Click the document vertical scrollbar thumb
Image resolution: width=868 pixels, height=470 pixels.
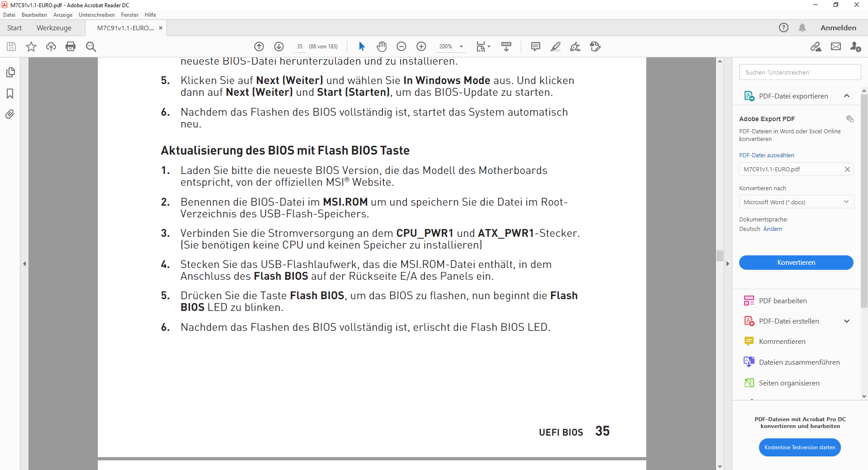click(x=720, y=256)
